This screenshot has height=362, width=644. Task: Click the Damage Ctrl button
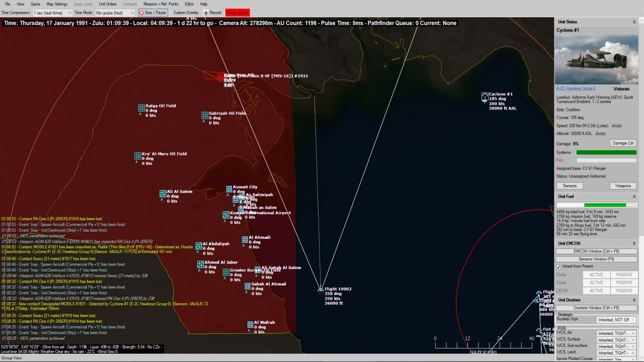coord(623,143)
